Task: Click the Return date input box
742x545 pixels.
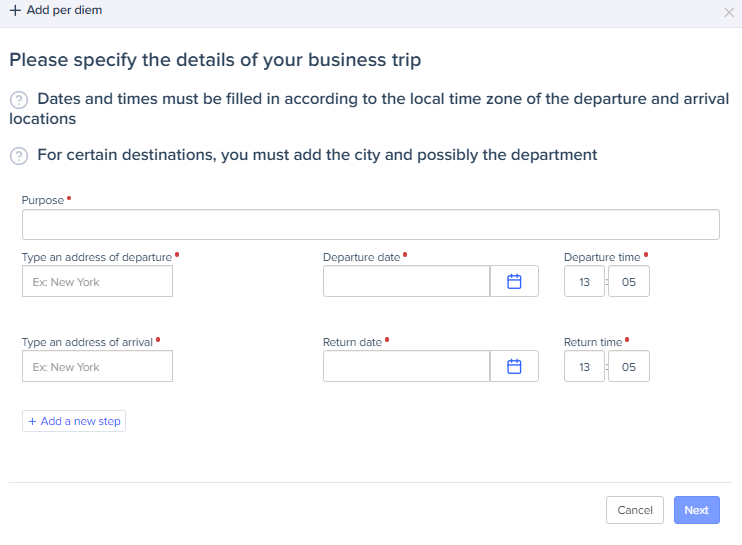Action: pyautogui.click(x=406, y=367)
